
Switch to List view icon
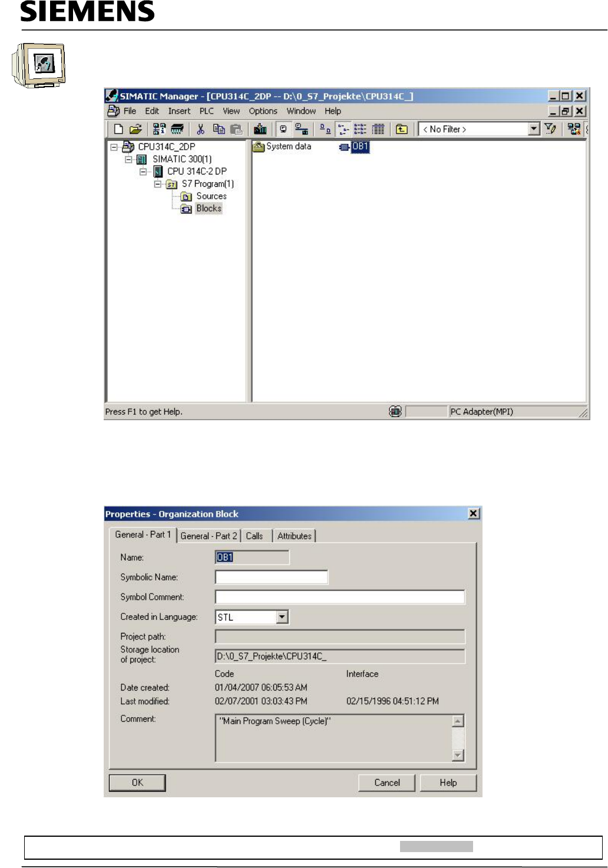[361, 129]
